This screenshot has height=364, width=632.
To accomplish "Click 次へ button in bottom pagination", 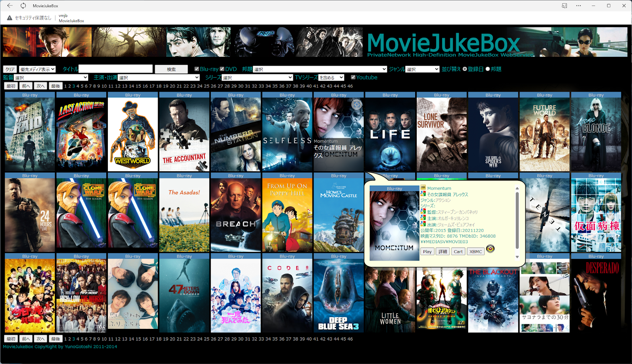I will click(x=41, y=339).
